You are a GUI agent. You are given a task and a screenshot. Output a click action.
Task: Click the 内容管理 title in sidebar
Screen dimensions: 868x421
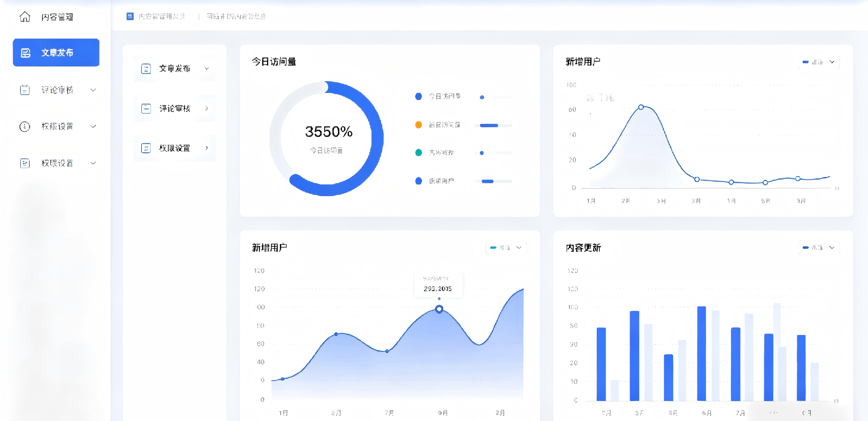pyautogui.click(x=57, y=17)
